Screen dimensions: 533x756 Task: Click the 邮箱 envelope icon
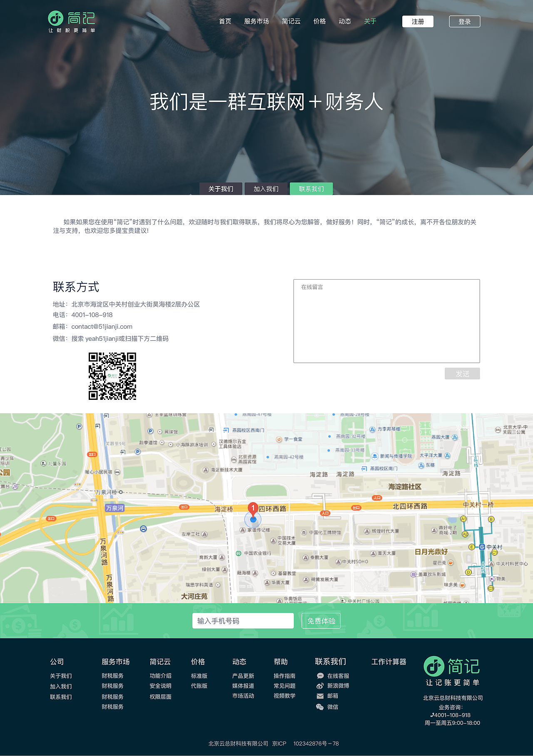click(320, 696)
